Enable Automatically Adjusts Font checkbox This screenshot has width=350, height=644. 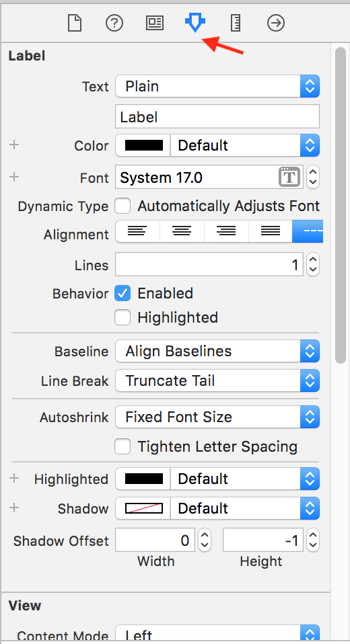(123, 206)
